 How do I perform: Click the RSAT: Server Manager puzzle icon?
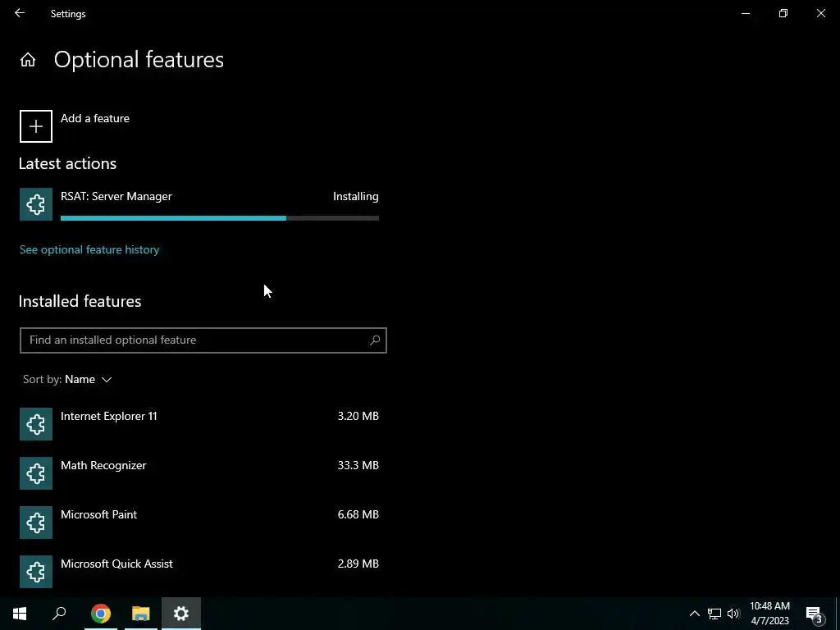click(x=36, y=204)
